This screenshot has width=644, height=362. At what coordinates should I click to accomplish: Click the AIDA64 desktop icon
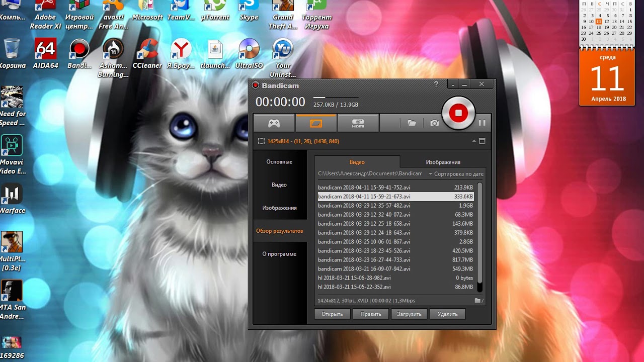45,54
